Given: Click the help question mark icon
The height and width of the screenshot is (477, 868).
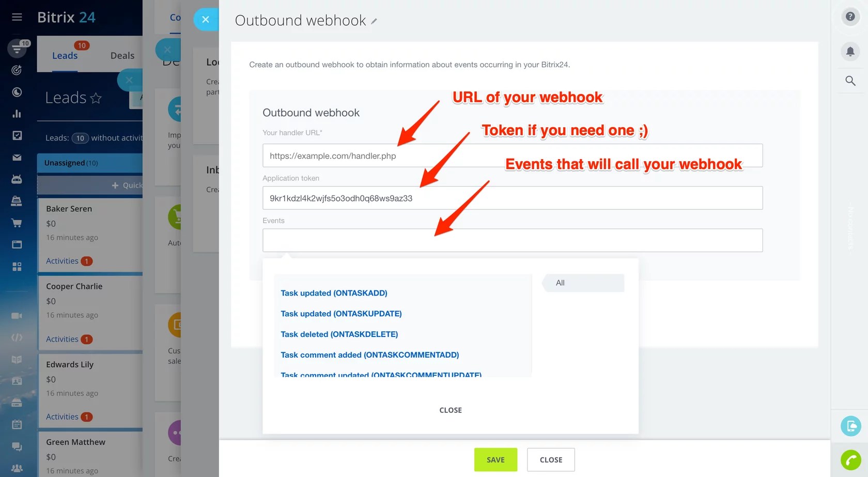Looking at the screenshot, I should 850,17.
